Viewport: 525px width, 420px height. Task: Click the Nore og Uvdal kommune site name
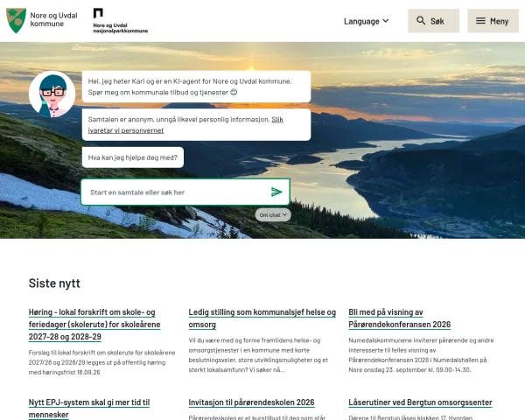[53, 19]
